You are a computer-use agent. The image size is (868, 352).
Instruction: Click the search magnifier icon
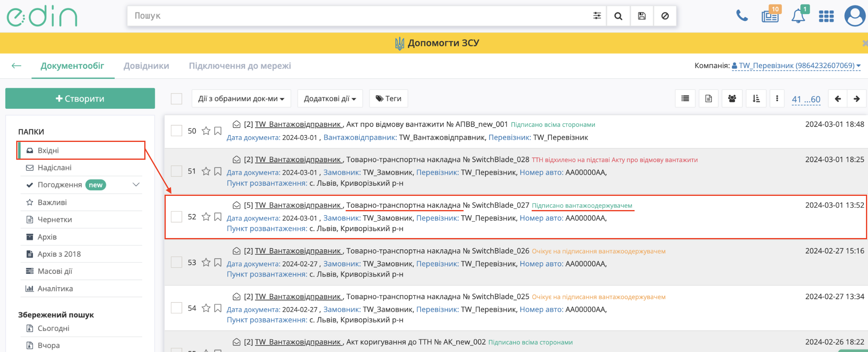618,16
